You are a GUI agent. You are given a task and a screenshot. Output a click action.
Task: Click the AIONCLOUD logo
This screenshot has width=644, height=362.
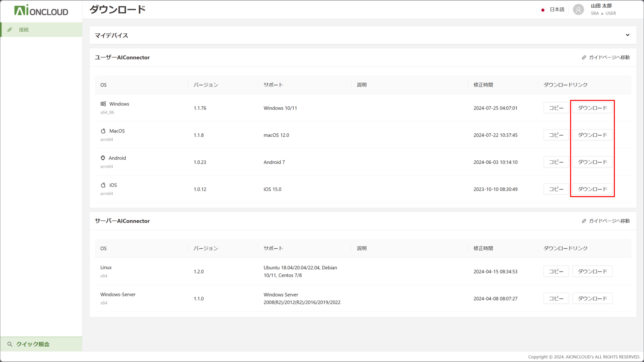click(41, 10)
